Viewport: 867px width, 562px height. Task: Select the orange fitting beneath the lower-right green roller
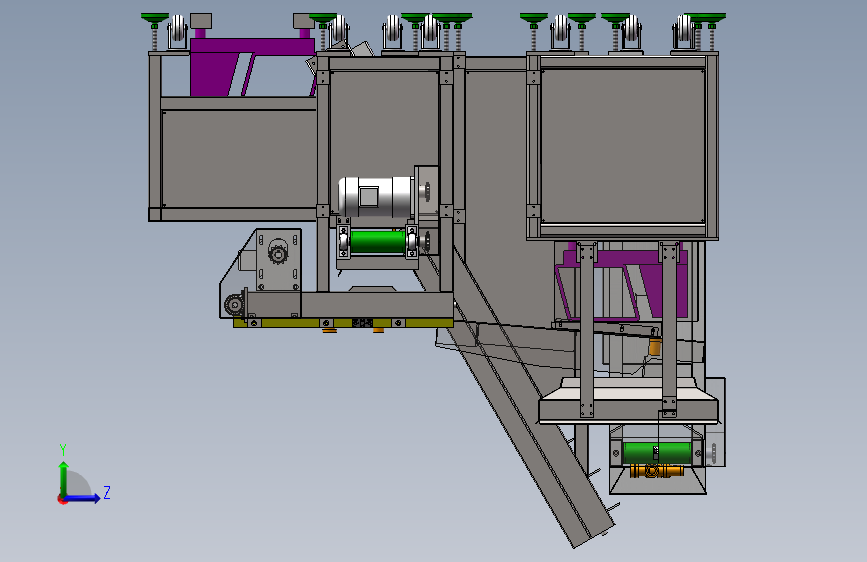point(656,471)
